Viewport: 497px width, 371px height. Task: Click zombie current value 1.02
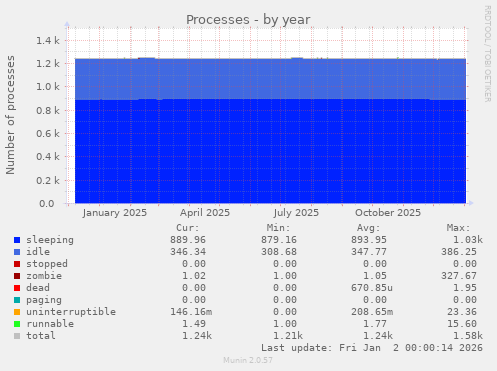194,276
